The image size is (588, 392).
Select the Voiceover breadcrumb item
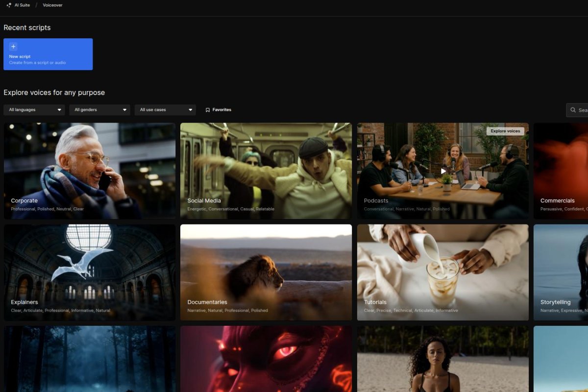[x=52, y=5]
